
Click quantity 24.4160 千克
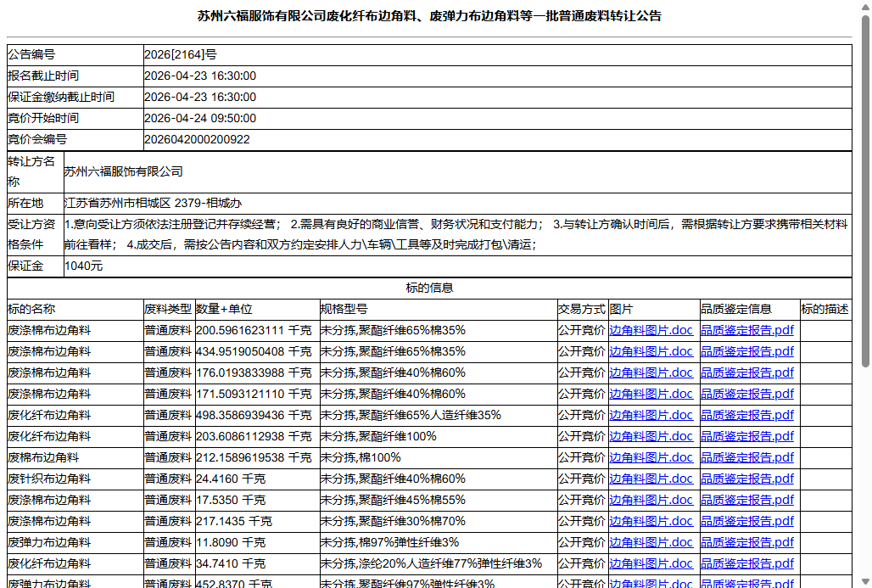pos(231,479)
